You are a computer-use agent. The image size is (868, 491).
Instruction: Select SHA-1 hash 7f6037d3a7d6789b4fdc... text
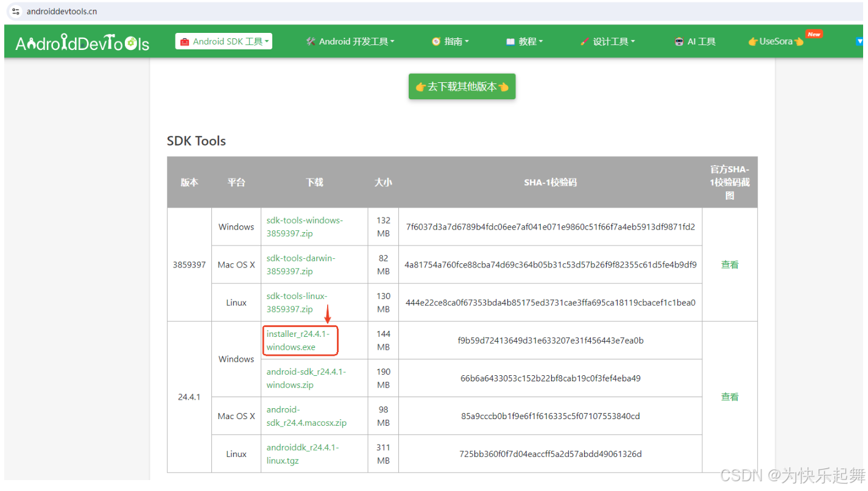click(551, 227)
